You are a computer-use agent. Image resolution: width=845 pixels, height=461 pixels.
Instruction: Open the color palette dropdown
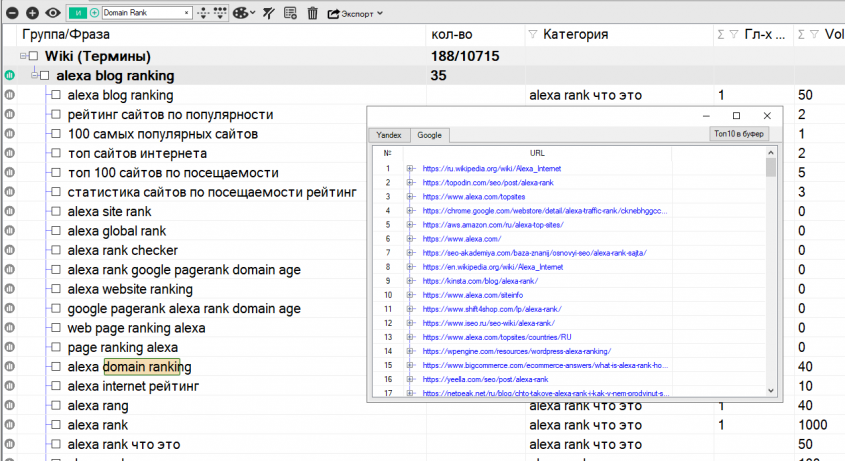click(x=242, y=13)
